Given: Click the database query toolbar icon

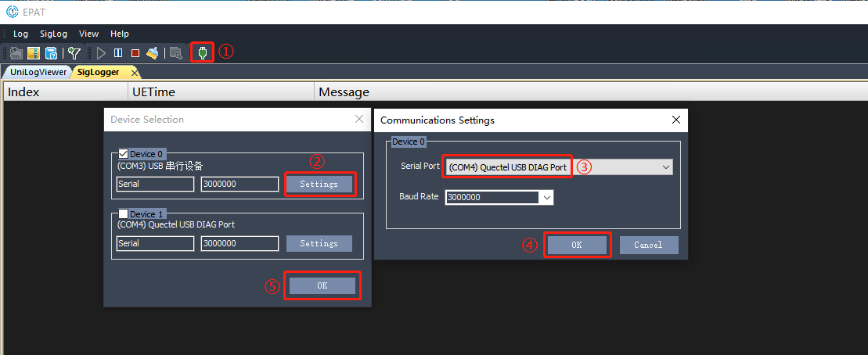Looking at the screenshot, I should pos(51,53).
